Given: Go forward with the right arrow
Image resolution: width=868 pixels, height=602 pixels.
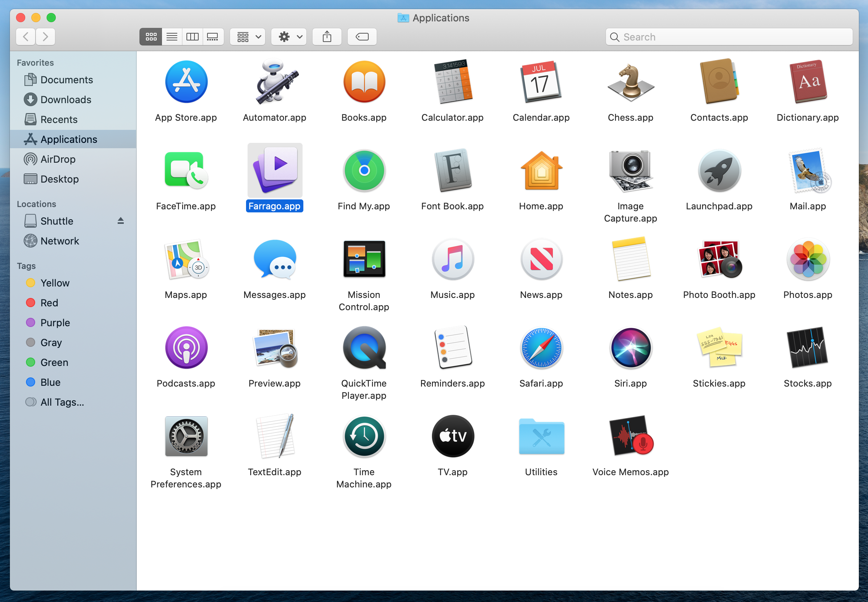Looking at the screenshot, I should [x=45, y=37].
